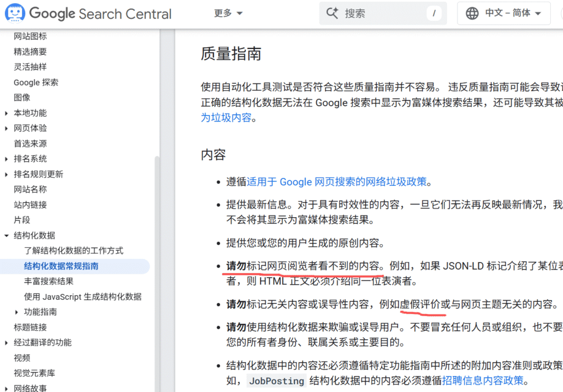Open 标题链接 sidebar item
Image resolution: width=563 pixels, height=392 pixels.
[x=30, y=327]
